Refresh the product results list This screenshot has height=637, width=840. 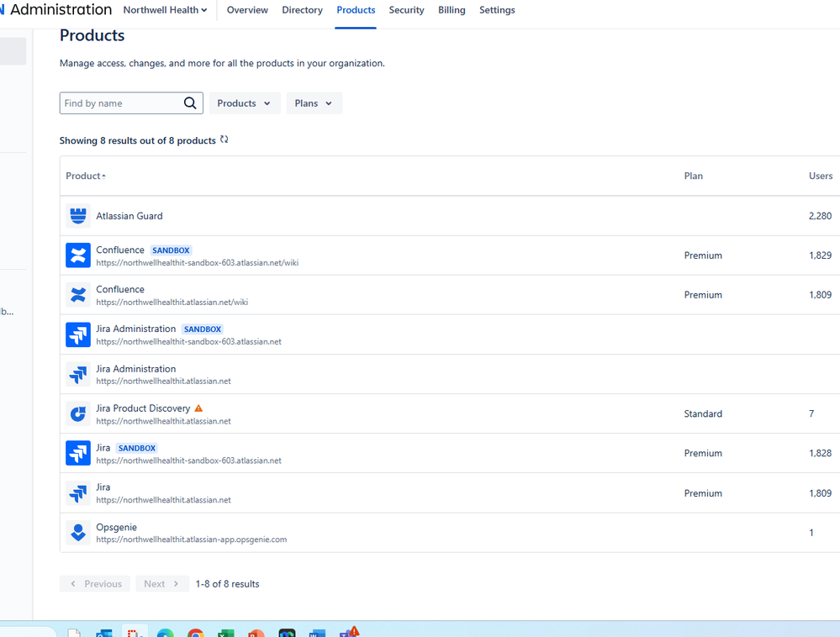(x=225, y=140)
